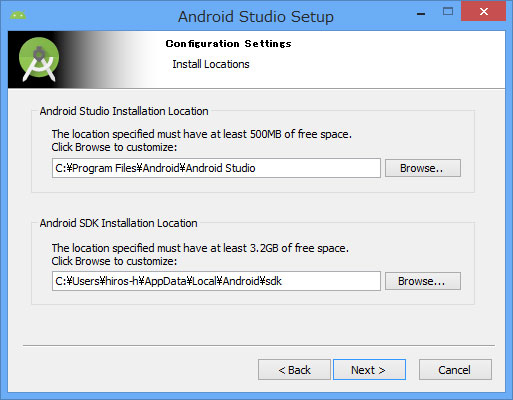Viewport: 513px width, 400px height.
Task: Cancel the Android Studio setup
Action: tap(455, 370)
